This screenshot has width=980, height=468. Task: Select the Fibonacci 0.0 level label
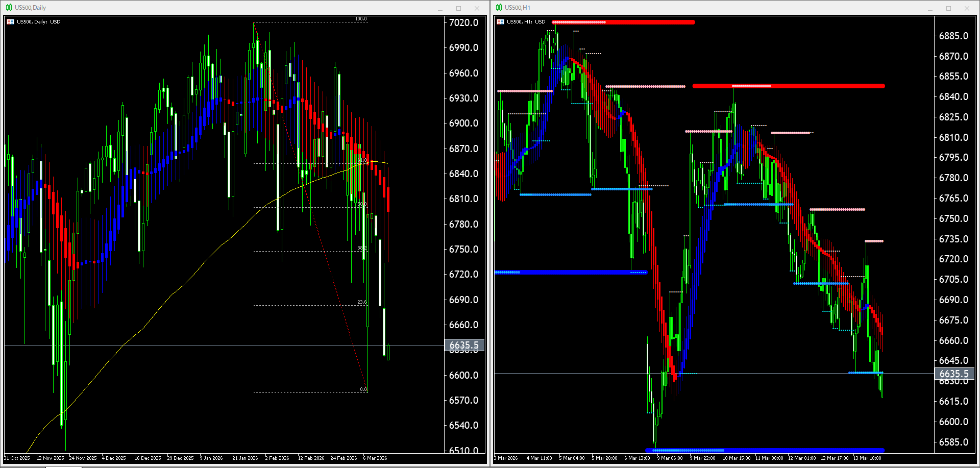click(363, 389)
